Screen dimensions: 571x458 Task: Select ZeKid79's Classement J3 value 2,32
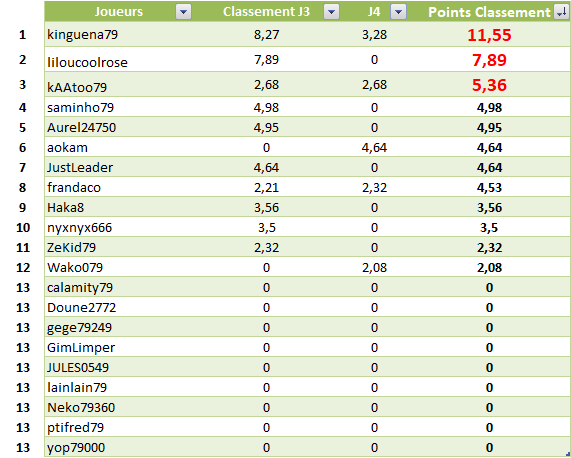point(267,248)
